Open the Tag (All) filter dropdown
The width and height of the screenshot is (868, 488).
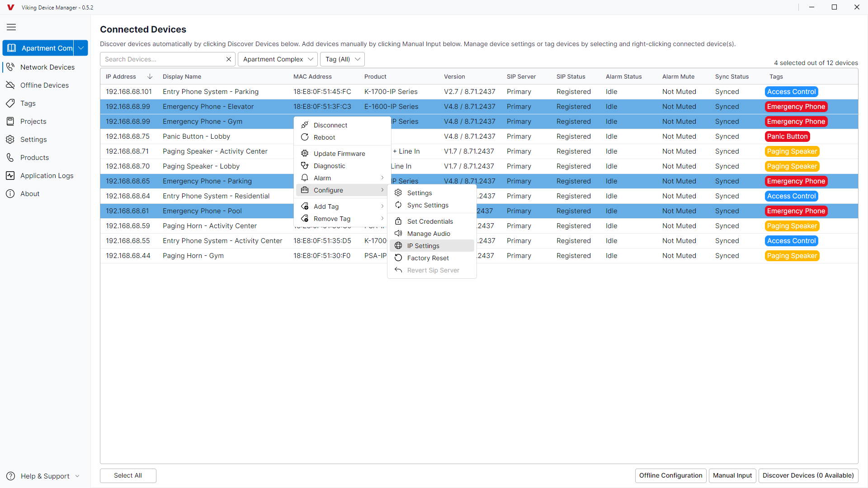[342, 59]
